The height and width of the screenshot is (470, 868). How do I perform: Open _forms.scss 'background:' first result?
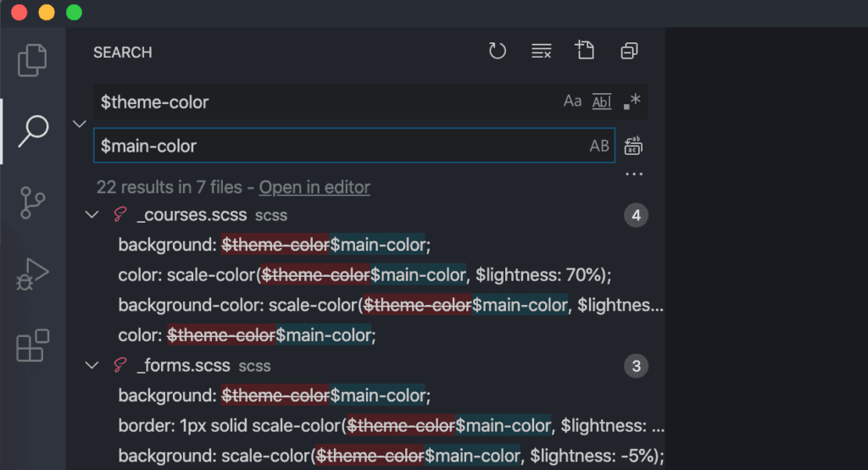click(x=365, y=395)
